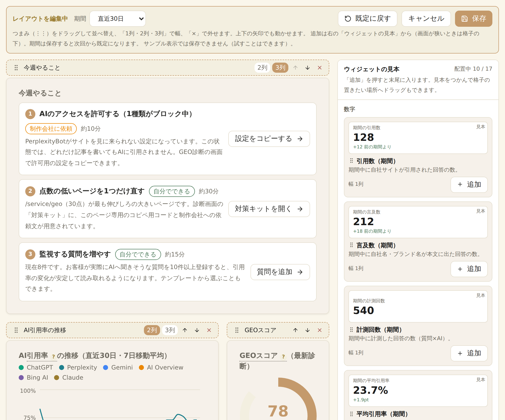Image resolution: width=505 pixels, height=420 pixels.
Task: Remove the 今週やること widget with ×
Action: coord(320,68)
